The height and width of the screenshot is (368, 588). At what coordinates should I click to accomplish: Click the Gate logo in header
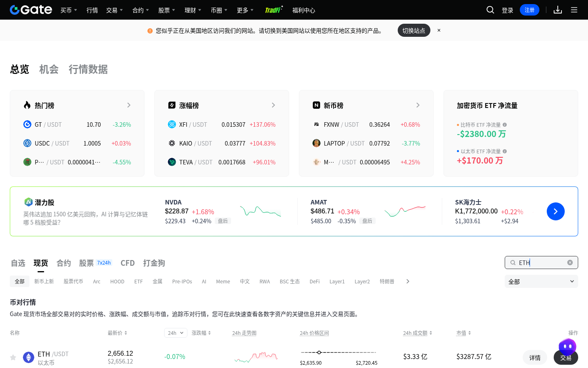pyautogui.click(x=31, y=10)
